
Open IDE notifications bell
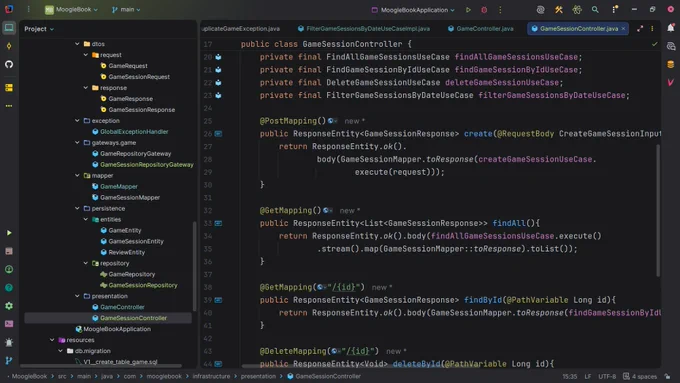click(670, 28)
